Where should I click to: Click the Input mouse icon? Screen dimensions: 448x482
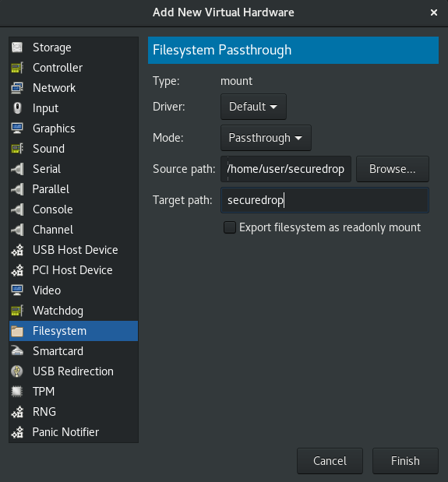[x=17, y=108]
